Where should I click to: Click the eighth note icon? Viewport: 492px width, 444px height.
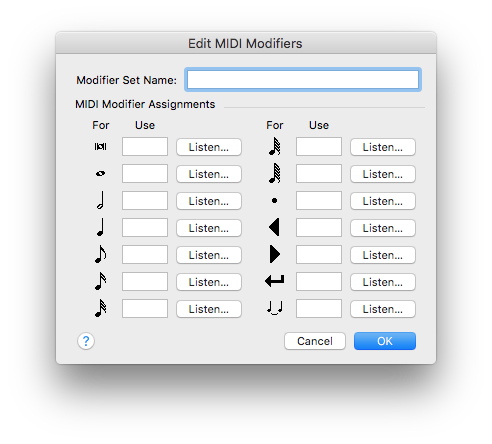(x=100, y=254)
